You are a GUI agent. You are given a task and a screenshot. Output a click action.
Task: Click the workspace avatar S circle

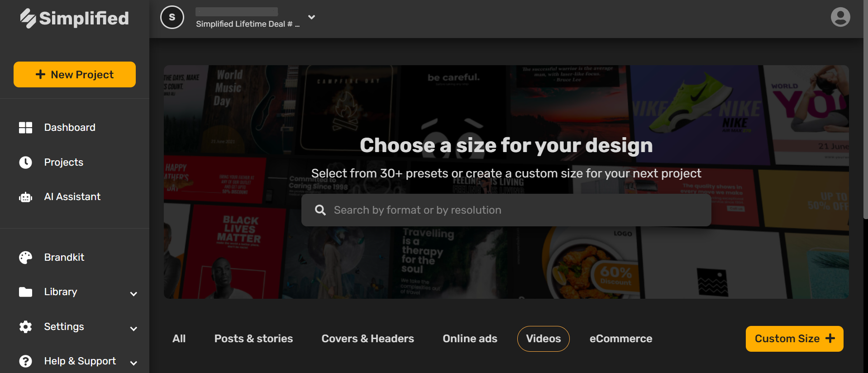[x=172, y=17]
